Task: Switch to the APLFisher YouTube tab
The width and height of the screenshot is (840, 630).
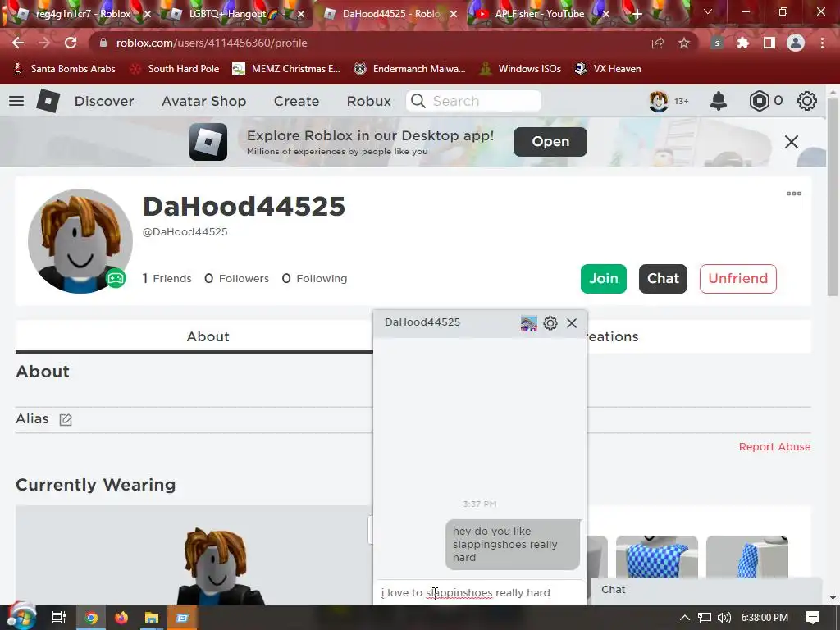Action: point(539,14)
